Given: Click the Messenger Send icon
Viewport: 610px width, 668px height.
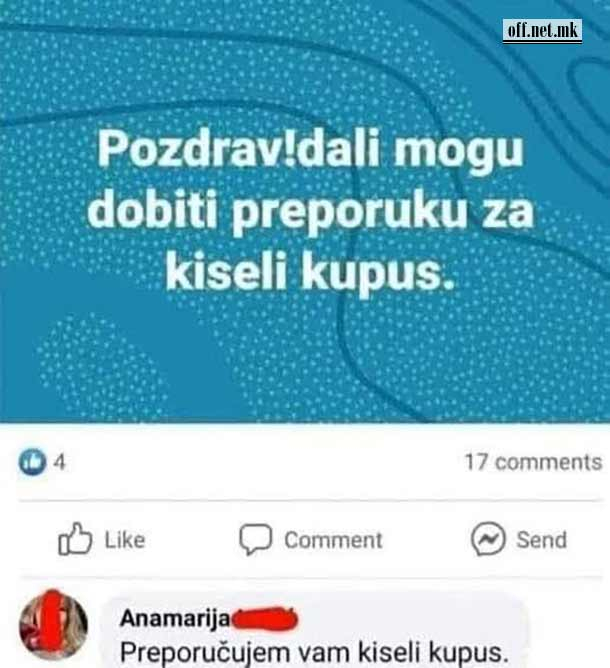Looking at the screenshot, I should point(488,539).
